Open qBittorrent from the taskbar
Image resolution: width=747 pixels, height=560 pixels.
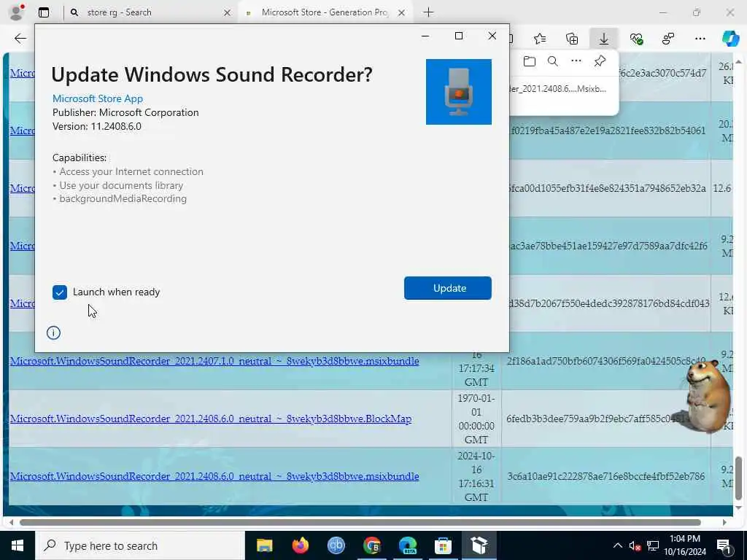click(336, 545)
